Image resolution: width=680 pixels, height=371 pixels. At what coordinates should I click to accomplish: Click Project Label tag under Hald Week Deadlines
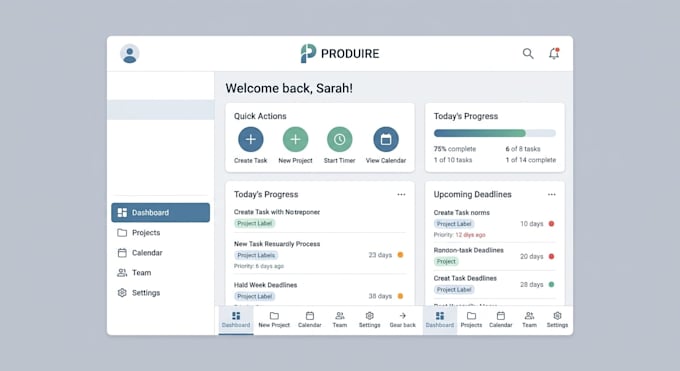pyautogui.click(x=255, y=296)
